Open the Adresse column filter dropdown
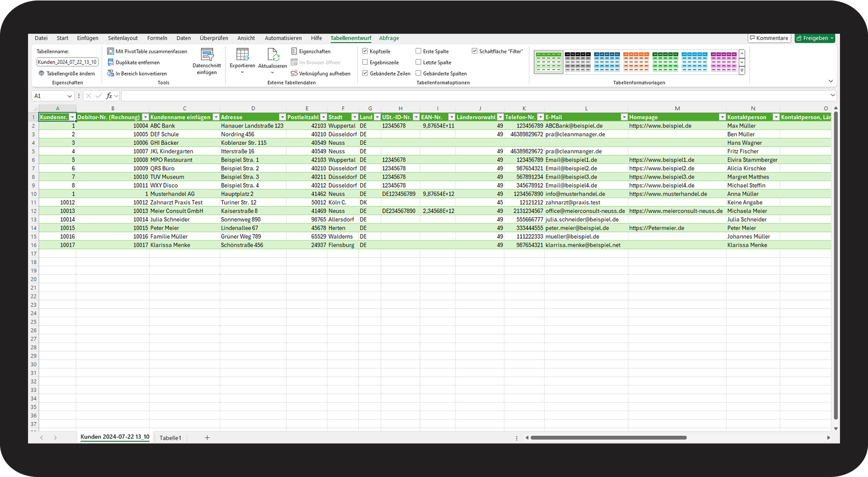 point(282,117)
